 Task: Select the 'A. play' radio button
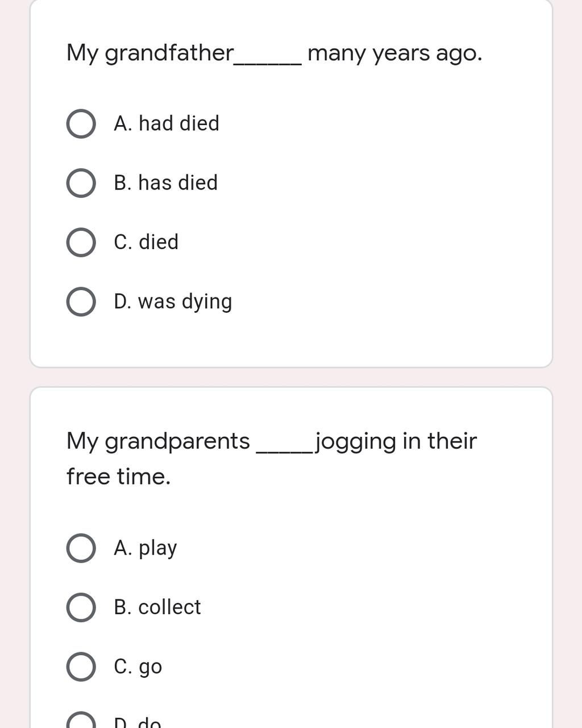[x=81, y=548]
